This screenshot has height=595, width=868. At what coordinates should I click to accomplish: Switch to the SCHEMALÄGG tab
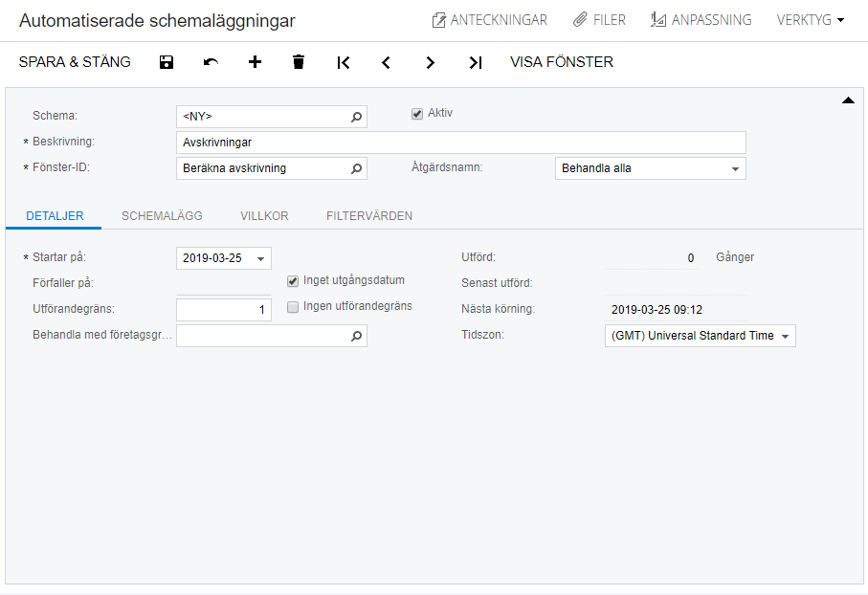click(162, 216)
